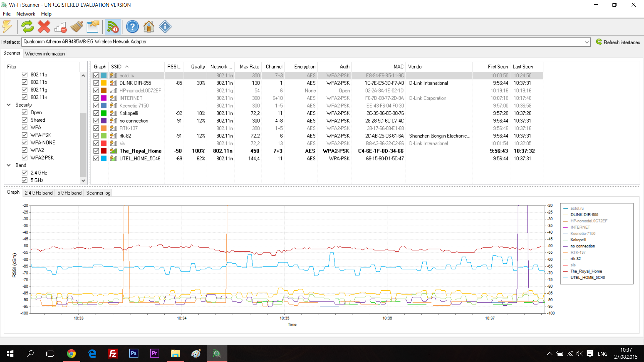Image resolution: width=644 pixels, height=362 pixels.
Task: Open the Scanner log tab
Action: tap(98, 193)
